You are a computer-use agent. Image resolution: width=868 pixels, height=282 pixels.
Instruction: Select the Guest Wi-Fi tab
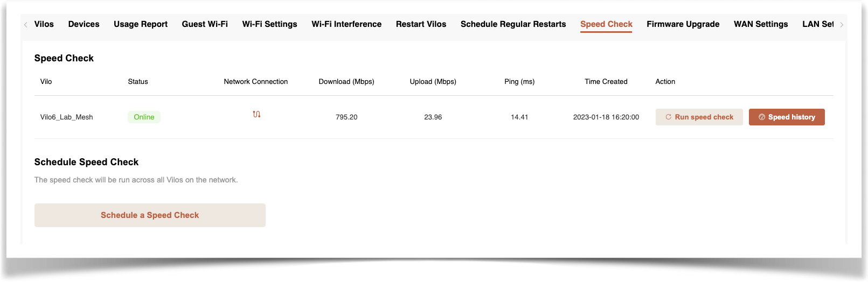205,24
